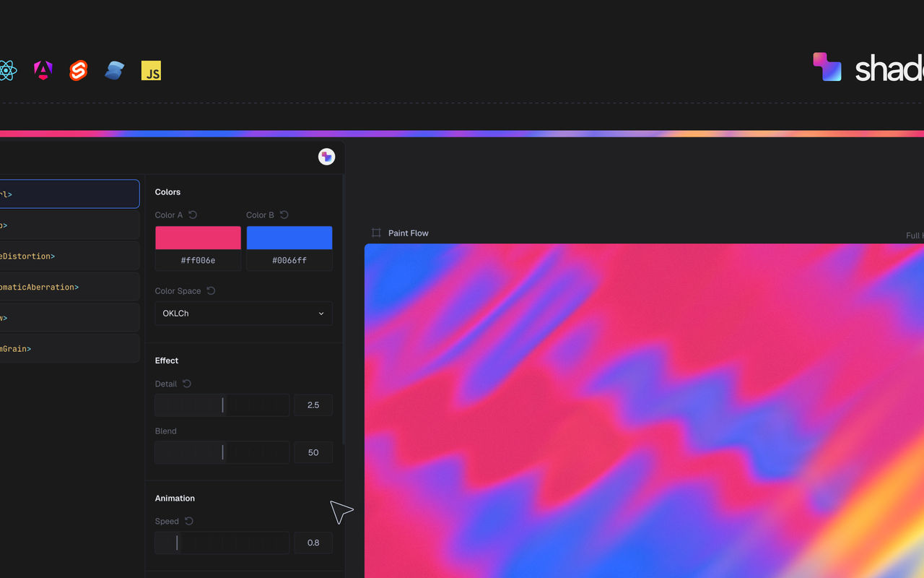Click the Colors section heading
Viewport: 924px width, 578px height.
click(x=167, y=191)
